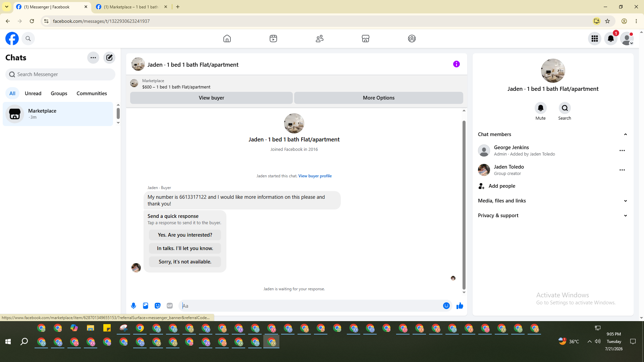
Task: Click Add people
Action: tap(502, 186)
